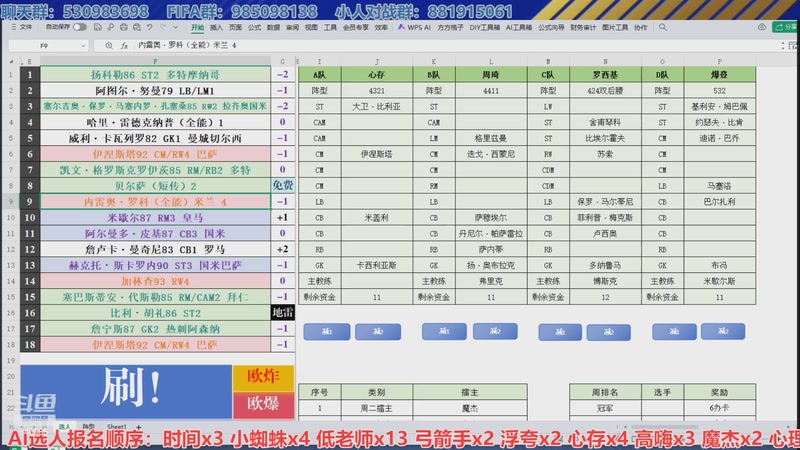Click the hamburger menu icon beside 文件
The image size is (800, 450).
point(14,27)
